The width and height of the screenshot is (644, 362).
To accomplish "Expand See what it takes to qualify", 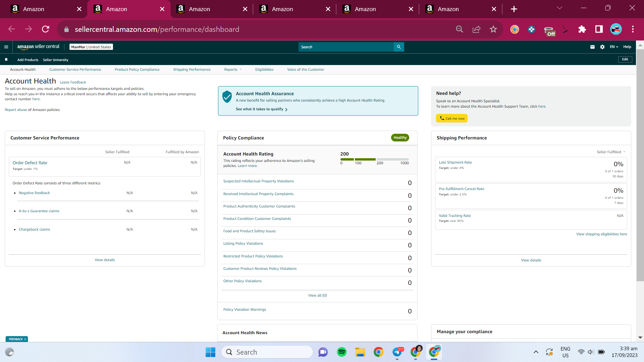I will [262, 109].
